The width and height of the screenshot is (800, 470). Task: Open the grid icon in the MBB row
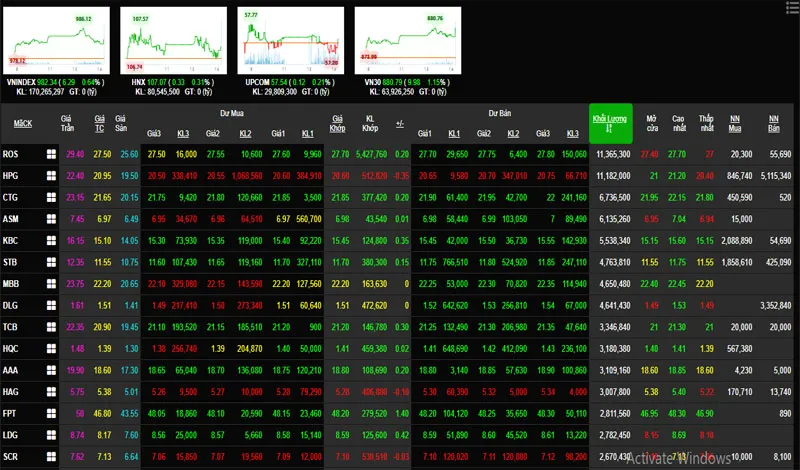click(x=51, y=284)
